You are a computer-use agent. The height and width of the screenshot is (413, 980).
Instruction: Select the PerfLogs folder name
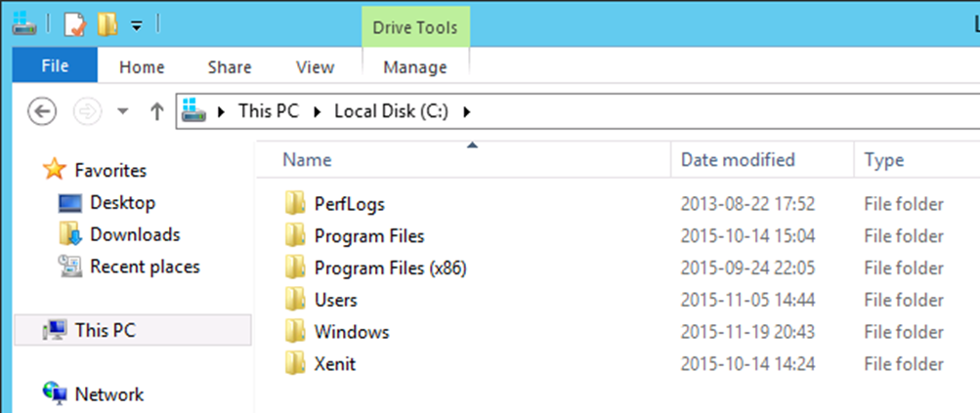click(350, 204)
